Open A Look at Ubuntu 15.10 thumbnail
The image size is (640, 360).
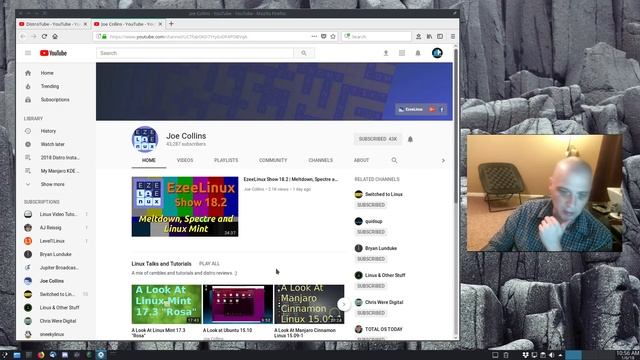tap(238, 304)
